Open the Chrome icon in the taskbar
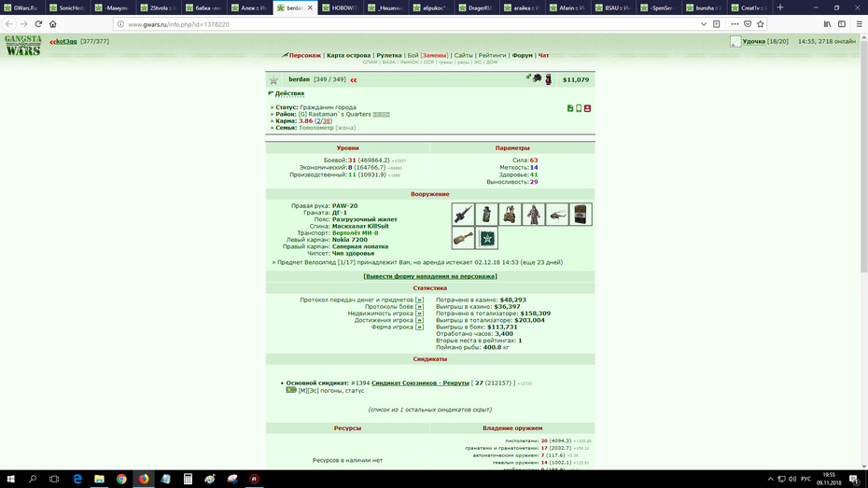This screenshot has height=488, width=868. [121, 480]
